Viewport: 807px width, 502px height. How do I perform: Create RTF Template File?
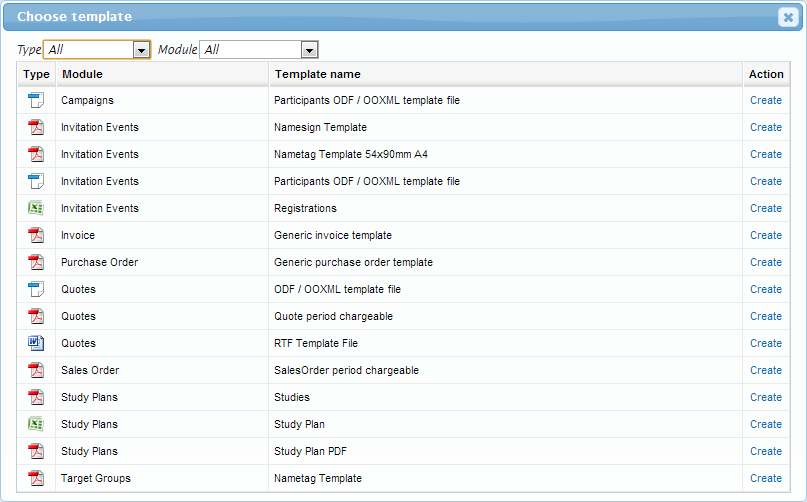766,343
